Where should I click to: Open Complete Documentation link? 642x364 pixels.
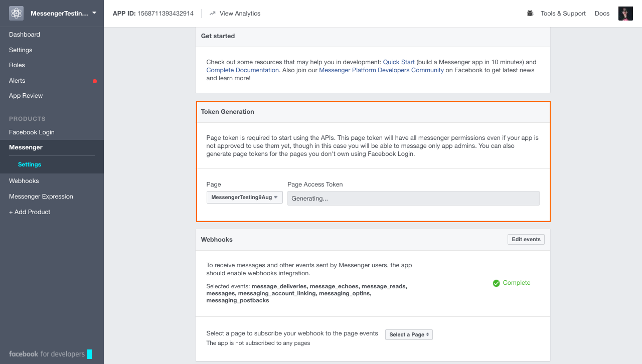point(243,70)
